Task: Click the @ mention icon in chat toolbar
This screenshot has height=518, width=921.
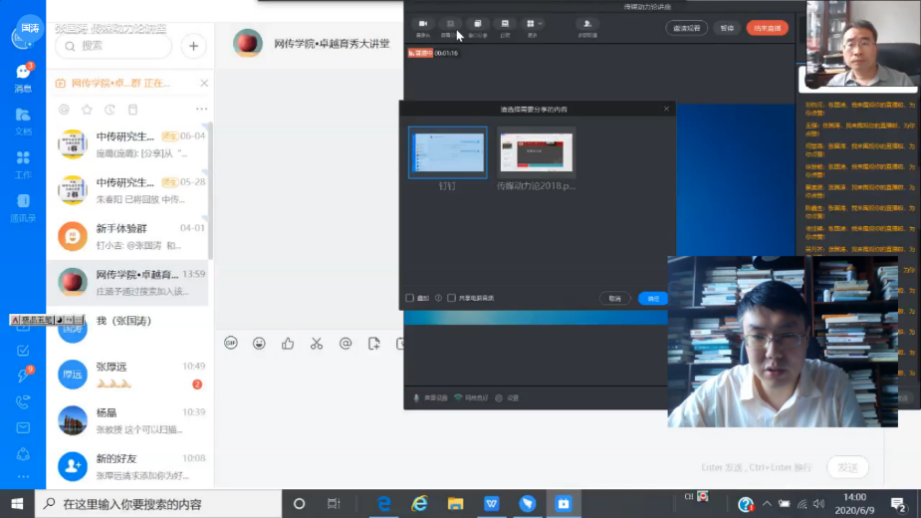Action: point(345,343)
